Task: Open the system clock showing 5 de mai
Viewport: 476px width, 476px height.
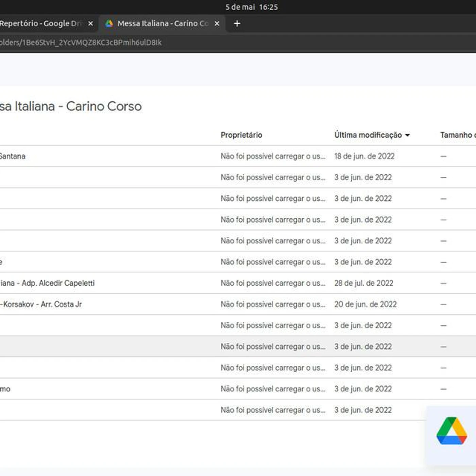Action: pos(252,7)
